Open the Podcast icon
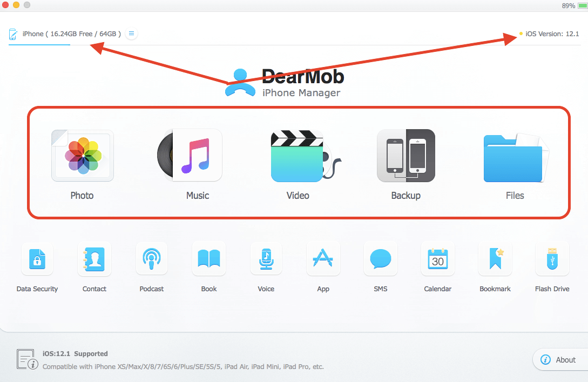Viewport: 588px width, 382px height. (152, 259)
